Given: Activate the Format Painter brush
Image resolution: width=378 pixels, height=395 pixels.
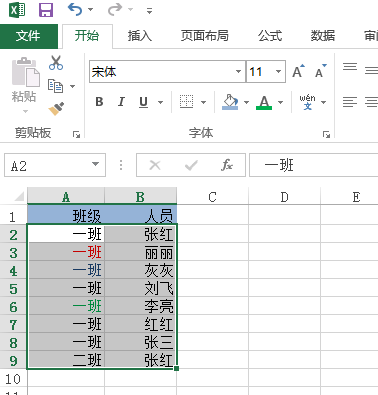Looking at the screenshot, I should coord(56,109).
